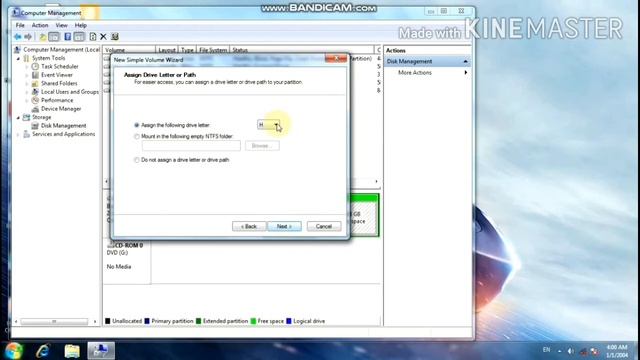Select Assign the following drive letter option
This screenshot has height=360, width=640.
click(137, 125)
